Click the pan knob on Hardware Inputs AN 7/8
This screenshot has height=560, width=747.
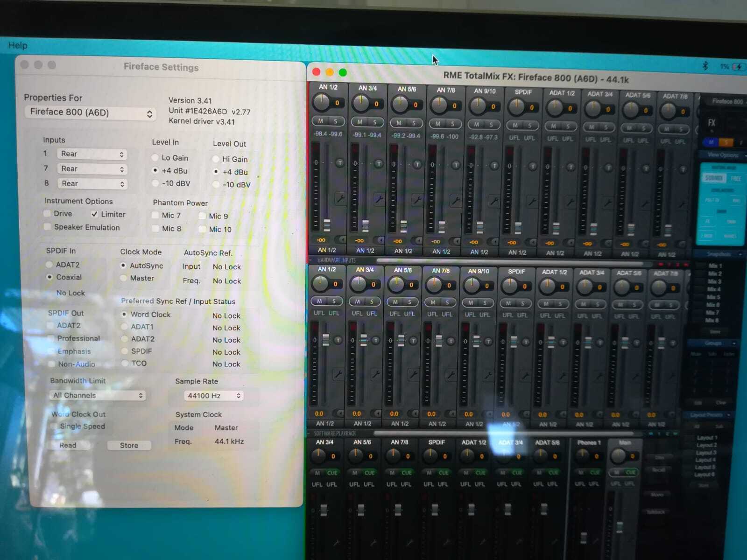[439, 105]
